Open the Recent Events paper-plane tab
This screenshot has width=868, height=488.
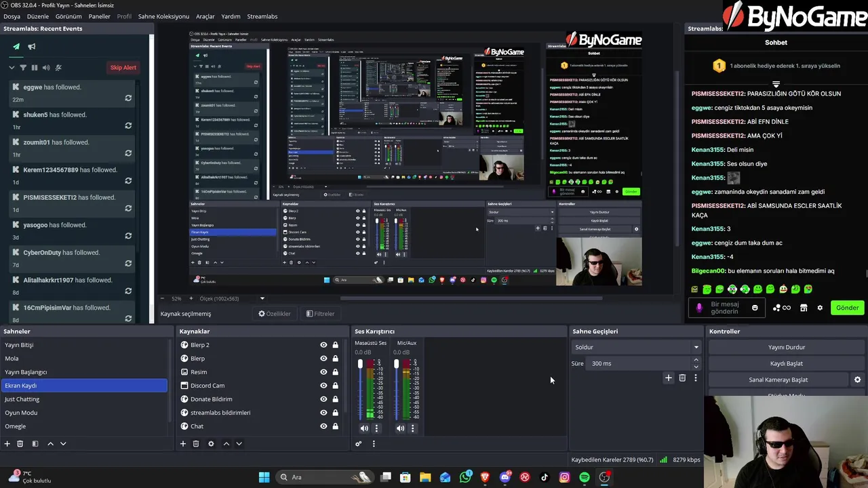tap(16, 47)
